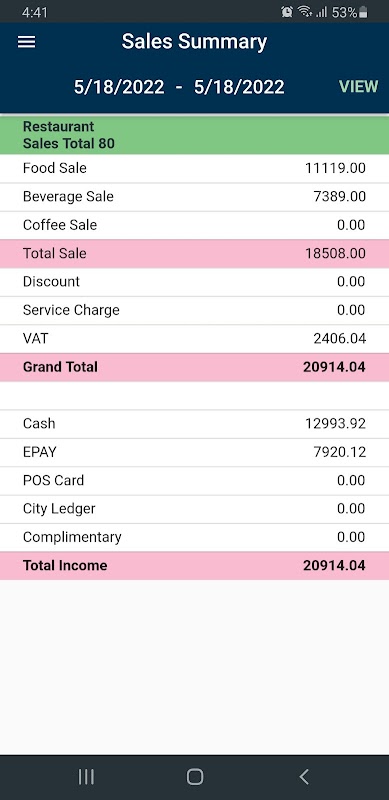The image size is (389, 800).
Task: Select the end date on the right
Action: point(239,87)
